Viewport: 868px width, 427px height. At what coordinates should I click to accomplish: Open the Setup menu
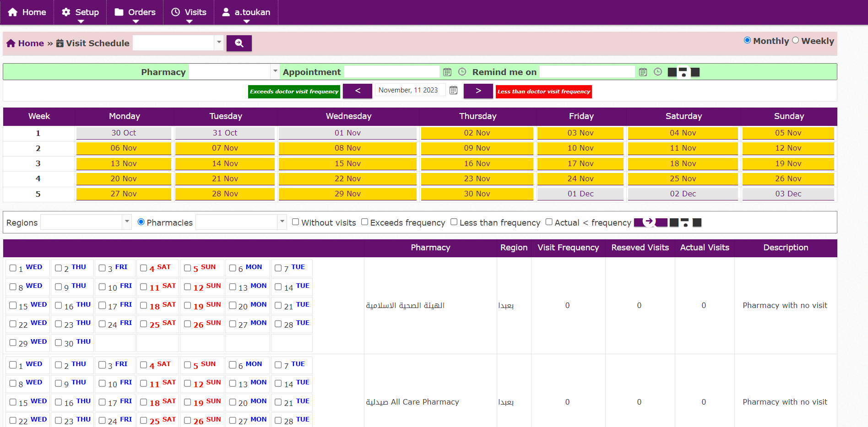point(81,12)
